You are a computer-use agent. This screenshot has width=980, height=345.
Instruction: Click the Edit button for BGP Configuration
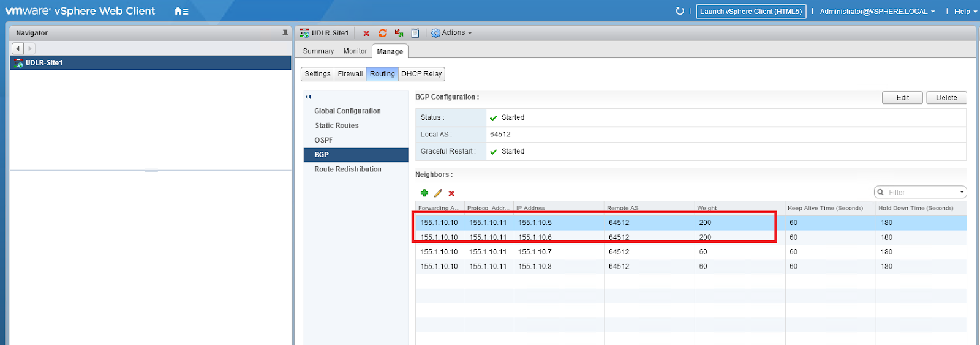click(902, 98)
